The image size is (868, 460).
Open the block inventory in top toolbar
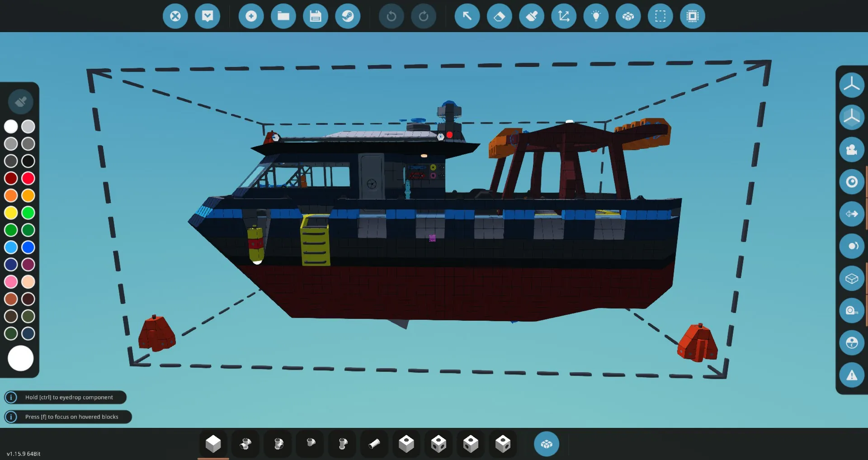point(628,16)
